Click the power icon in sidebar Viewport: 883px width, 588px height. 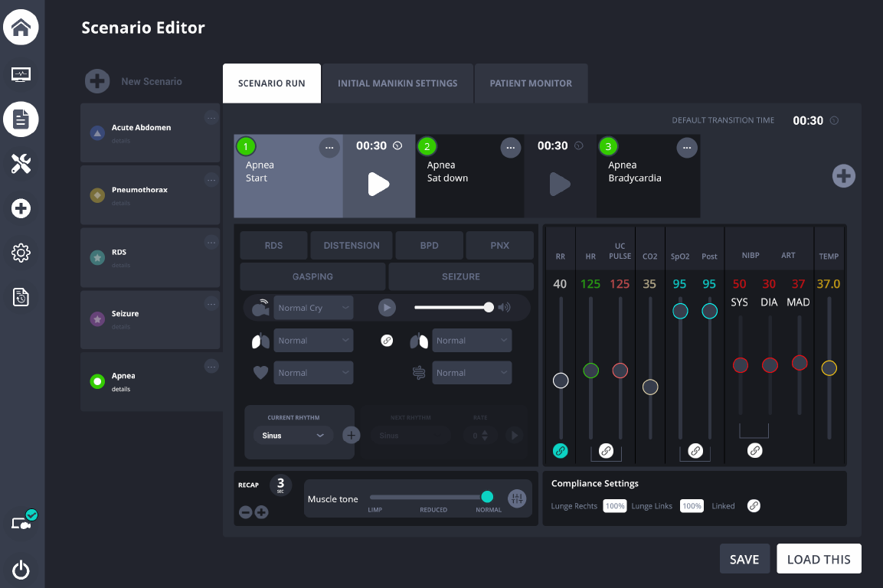click(21, 569)
